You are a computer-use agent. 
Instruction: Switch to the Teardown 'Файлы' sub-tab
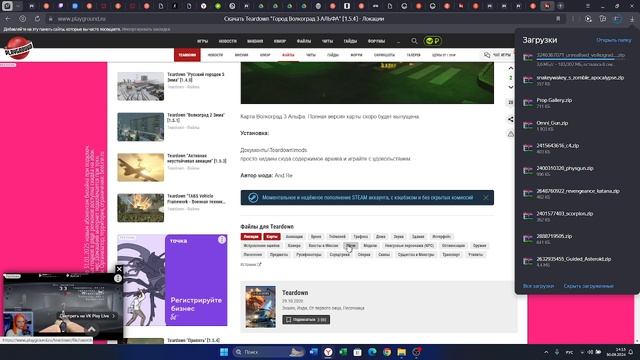pos(288,55)
